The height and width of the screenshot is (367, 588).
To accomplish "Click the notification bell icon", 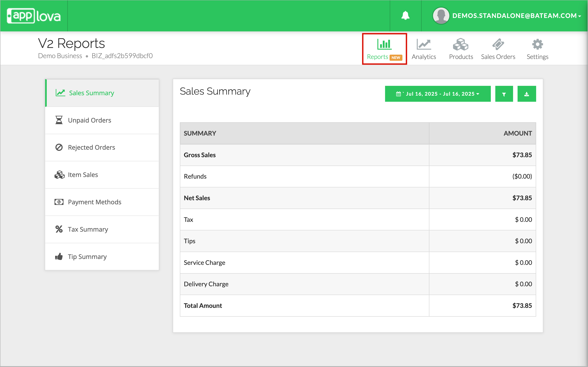I will 405,16.
